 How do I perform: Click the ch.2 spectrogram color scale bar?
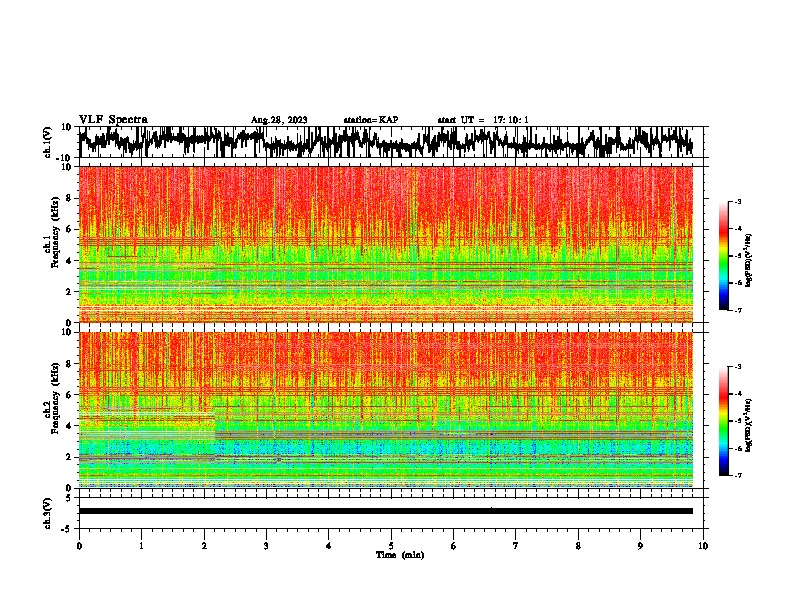tap(723, 421)
